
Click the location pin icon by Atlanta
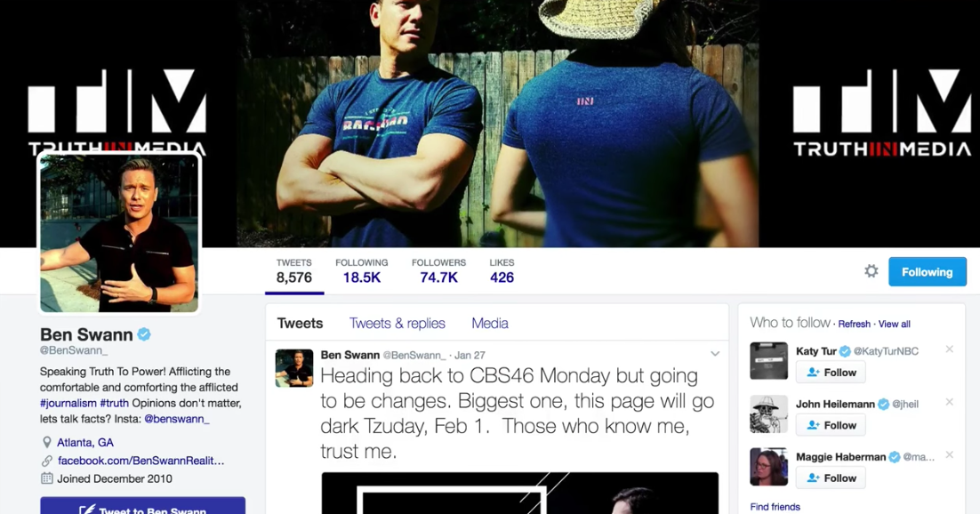click(47, 443)
